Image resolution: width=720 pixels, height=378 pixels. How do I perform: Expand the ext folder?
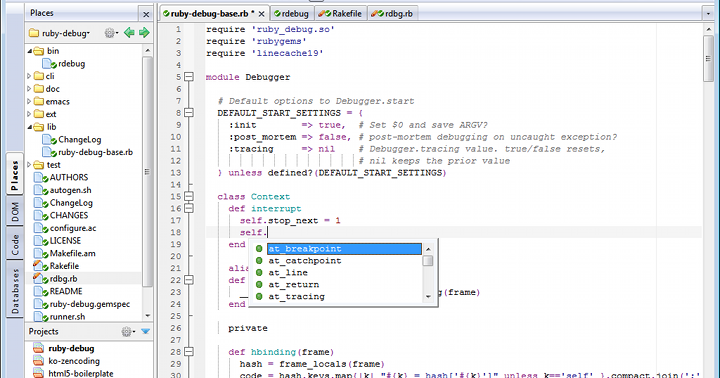click(29, 114)
